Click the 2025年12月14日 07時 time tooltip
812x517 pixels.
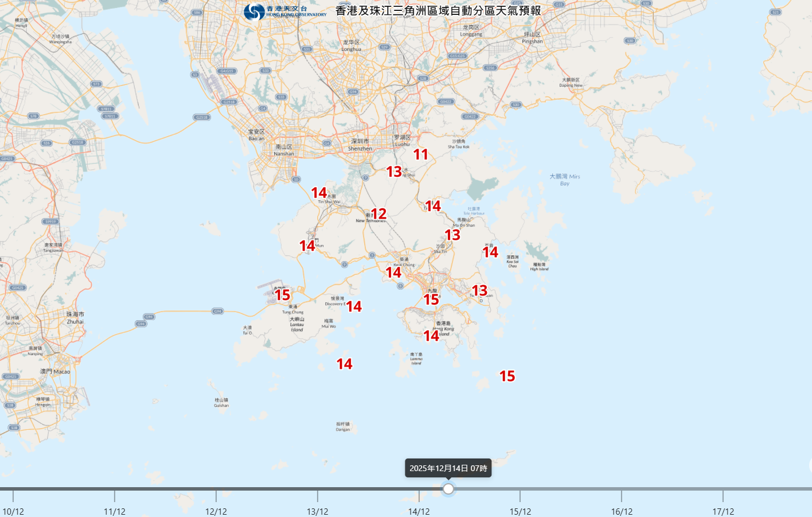click(448, 468)
